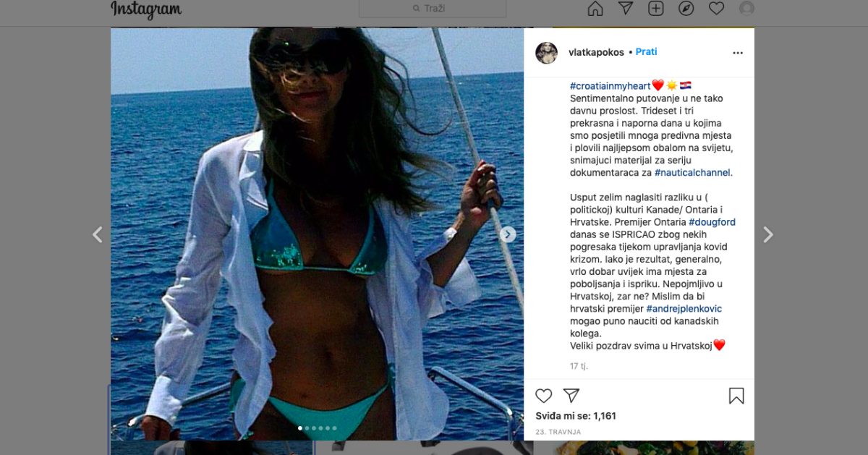Screen dimensions: 868x455
Task: Save post with bookmark icon
Action: [x=736, y=396]
